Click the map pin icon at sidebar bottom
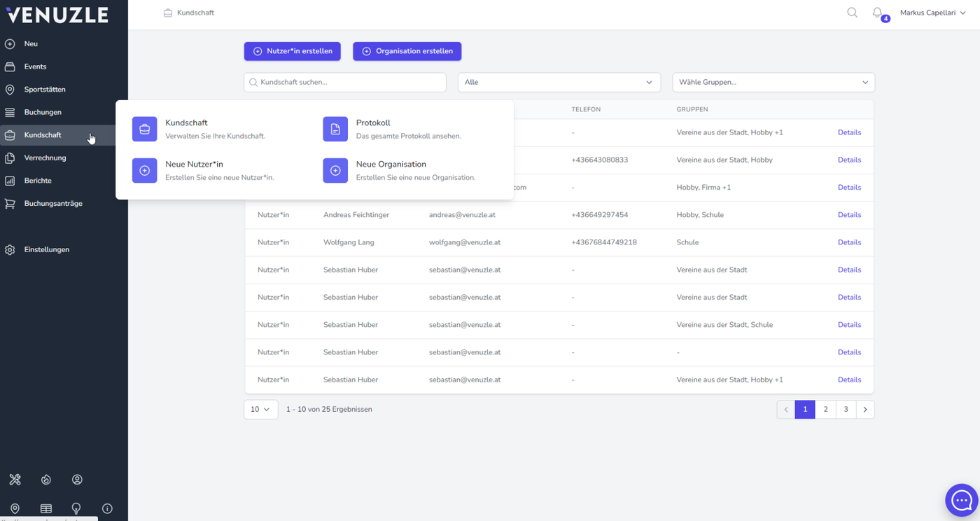 pyautogui.click(x=15, y=508)
